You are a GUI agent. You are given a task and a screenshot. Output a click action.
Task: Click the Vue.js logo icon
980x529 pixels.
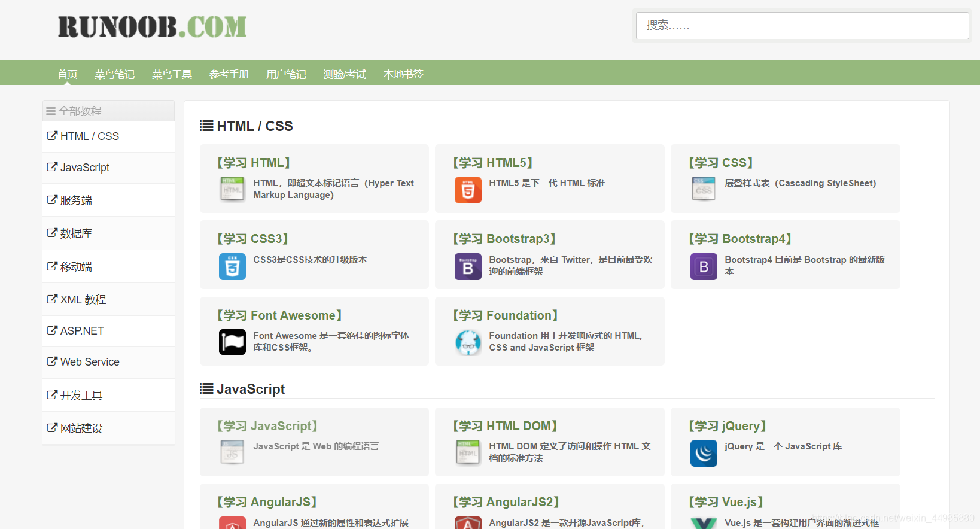point(704,522)
